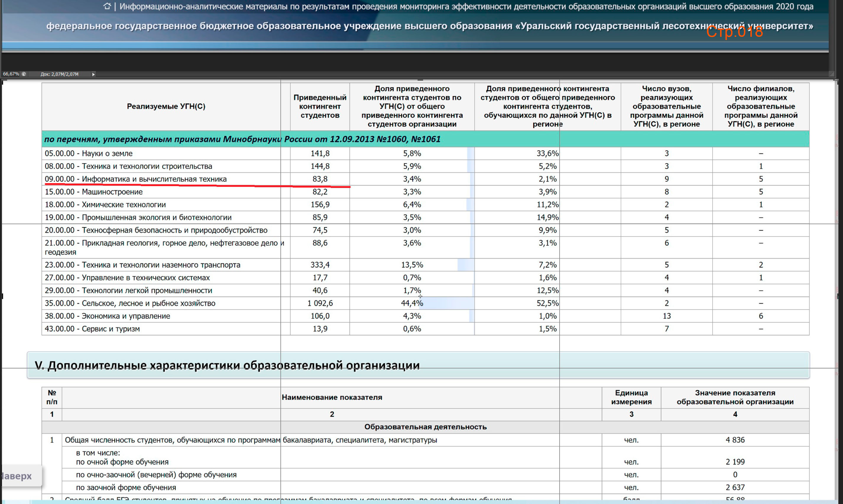Select the 09.00.00 Информатика row label
Screen dimensions: 843x504
136,179
